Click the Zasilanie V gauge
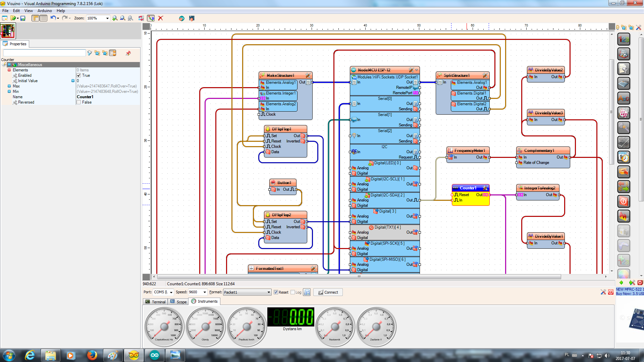The width and height of the screenshot is (644, 362). tap(377, 326)
